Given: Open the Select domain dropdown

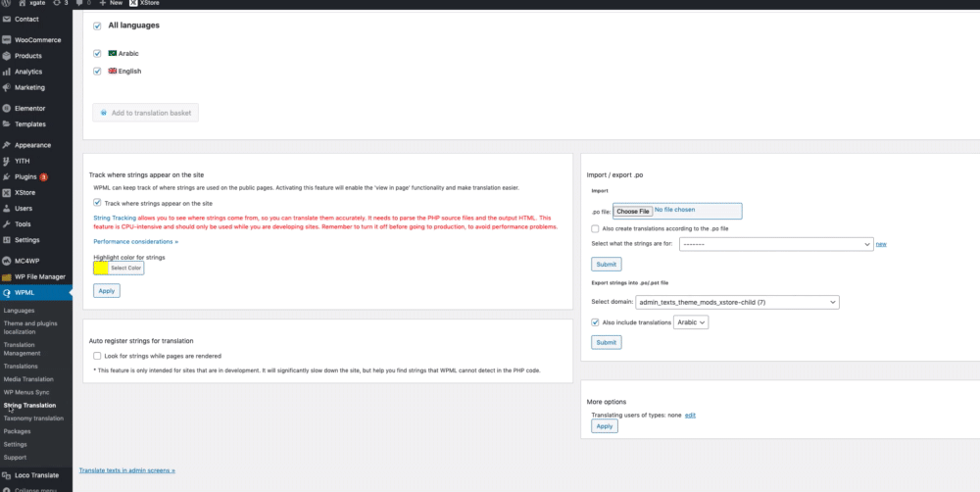Looking at the screenshot, I should [x=738, y=303].
